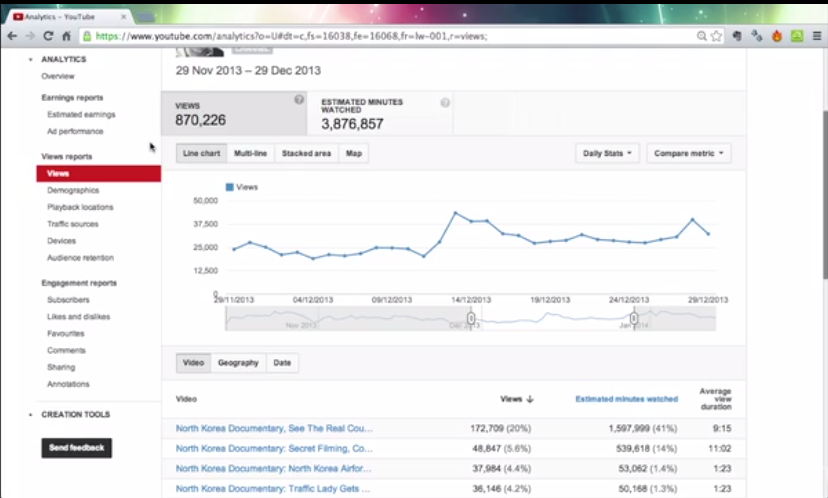Screen dimensions: 828x498
Task: Click the help icon beside Views metric
Action: pyautogui.click(x=299, y=99)
